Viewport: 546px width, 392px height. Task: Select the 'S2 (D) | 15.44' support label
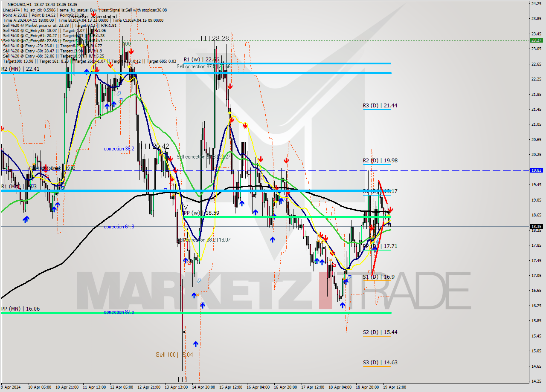click(x=380, y=332)
